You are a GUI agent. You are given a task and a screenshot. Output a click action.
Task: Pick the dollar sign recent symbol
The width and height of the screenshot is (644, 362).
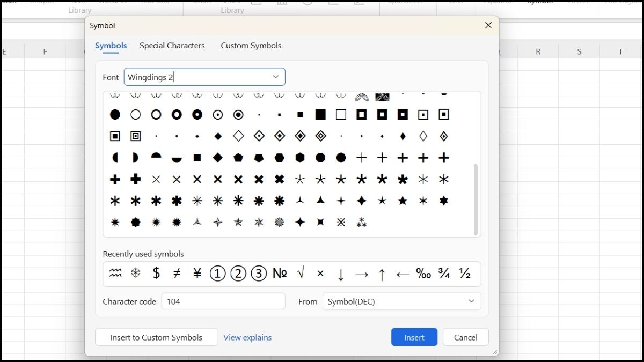156,274
